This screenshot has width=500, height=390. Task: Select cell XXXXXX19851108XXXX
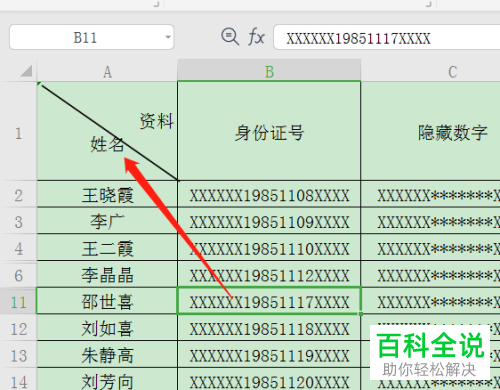[269, 195]
